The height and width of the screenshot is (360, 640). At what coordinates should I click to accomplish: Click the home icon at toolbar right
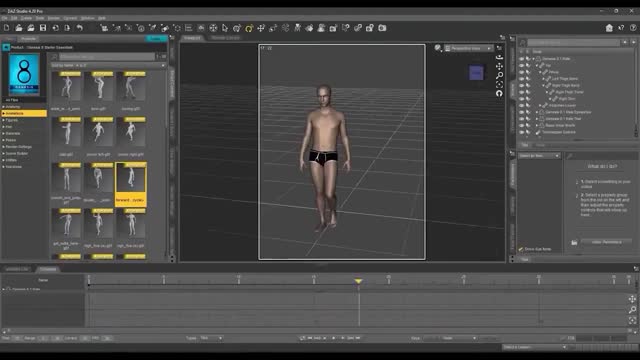(x=609, y=28)
